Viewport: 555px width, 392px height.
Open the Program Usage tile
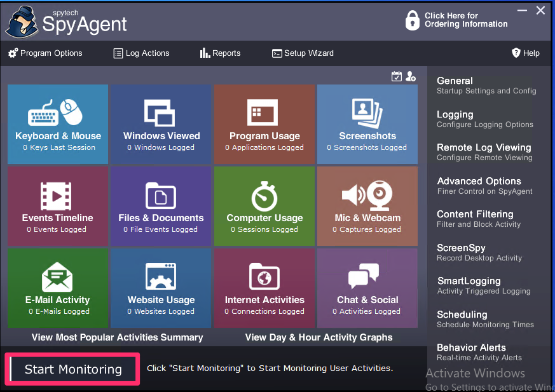(264, 124)
